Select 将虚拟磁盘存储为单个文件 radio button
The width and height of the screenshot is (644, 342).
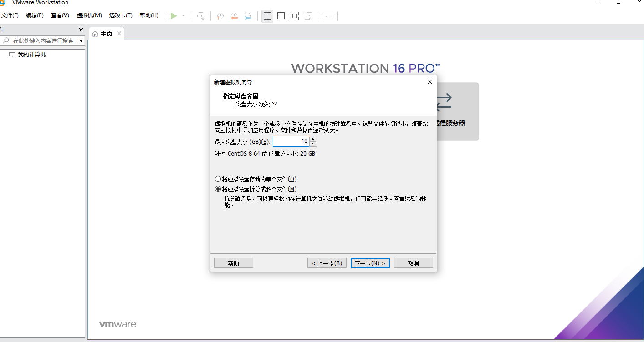(218, 179)
